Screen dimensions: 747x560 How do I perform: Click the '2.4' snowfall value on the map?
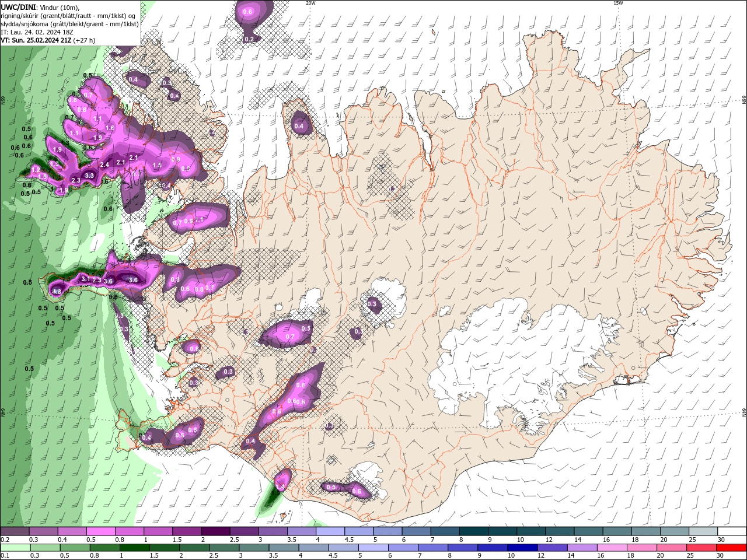pos(104,164)
